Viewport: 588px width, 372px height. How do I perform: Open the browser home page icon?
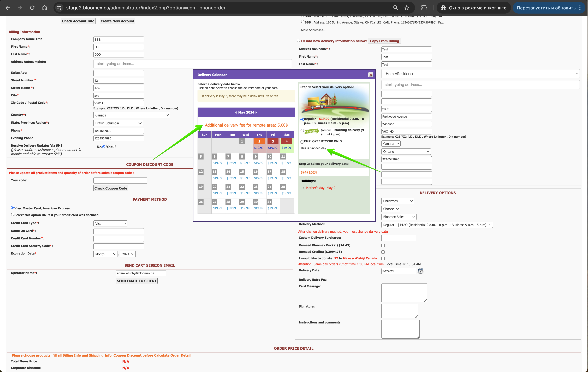click(44, 8)
